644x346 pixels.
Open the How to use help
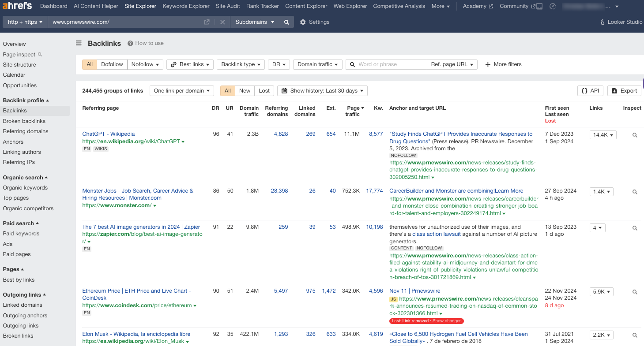(x=146, y=43)
